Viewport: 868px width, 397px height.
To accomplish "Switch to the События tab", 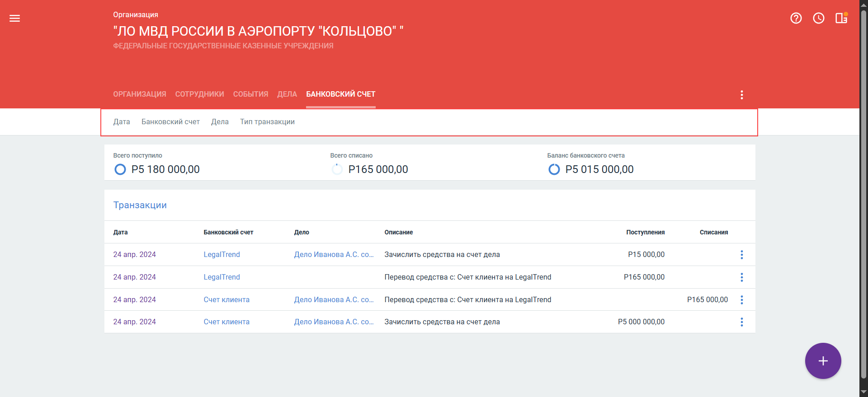I will pyautogui.click(x=250, y=94).
